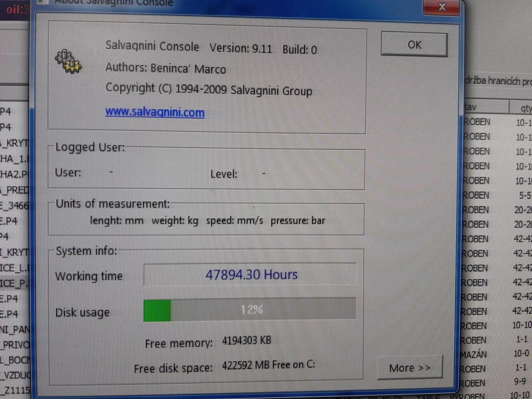Viewport: 532px width, 399px height.
Task: Select the "ICE_P." row in background list
Action: [14, 282]
